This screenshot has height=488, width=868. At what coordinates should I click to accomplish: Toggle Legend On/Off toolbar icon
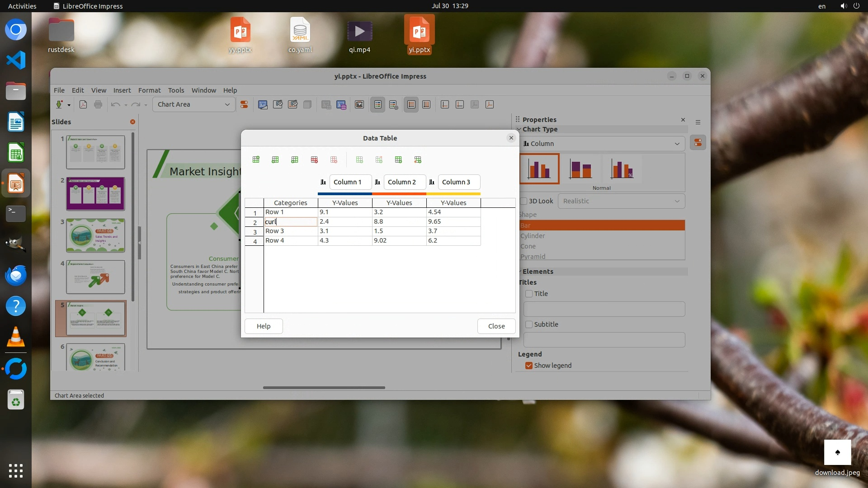377,104
